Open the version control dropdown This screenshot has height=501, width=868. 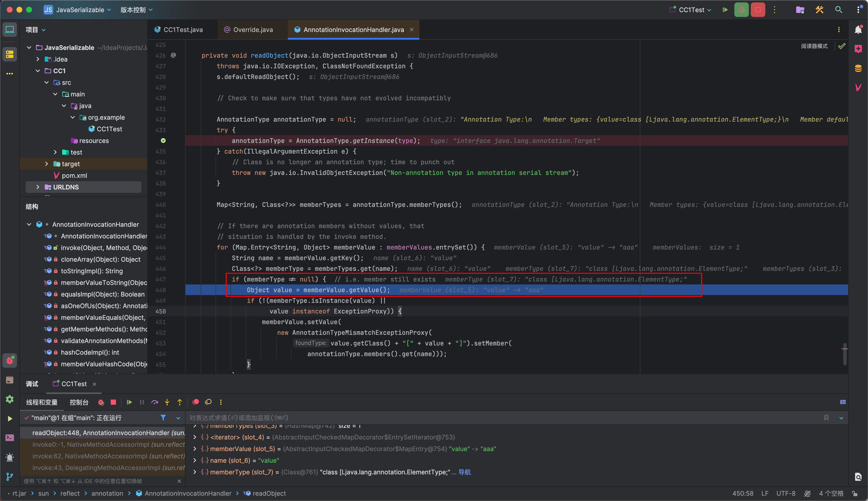pos(137,10)
